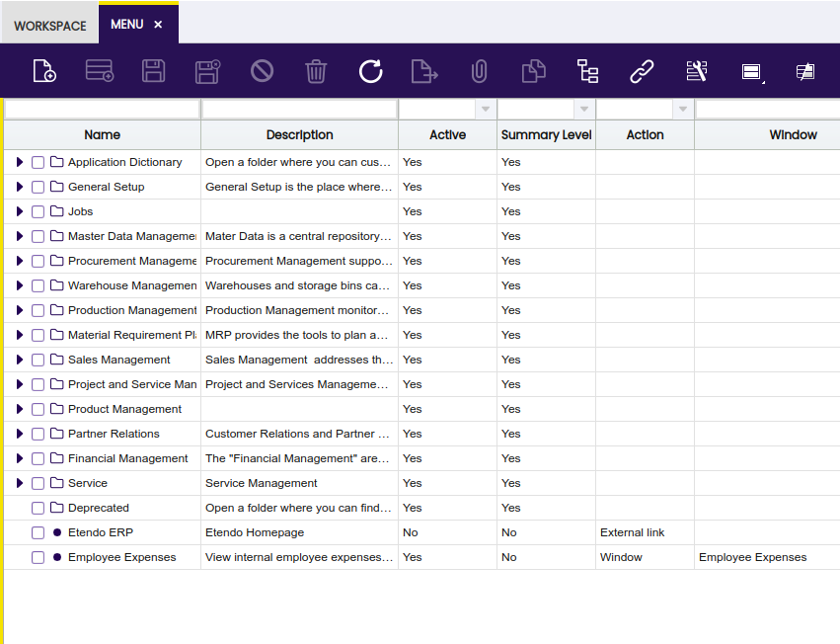
Task: Expand the Project and Service Management node
Action: (20, 384)
